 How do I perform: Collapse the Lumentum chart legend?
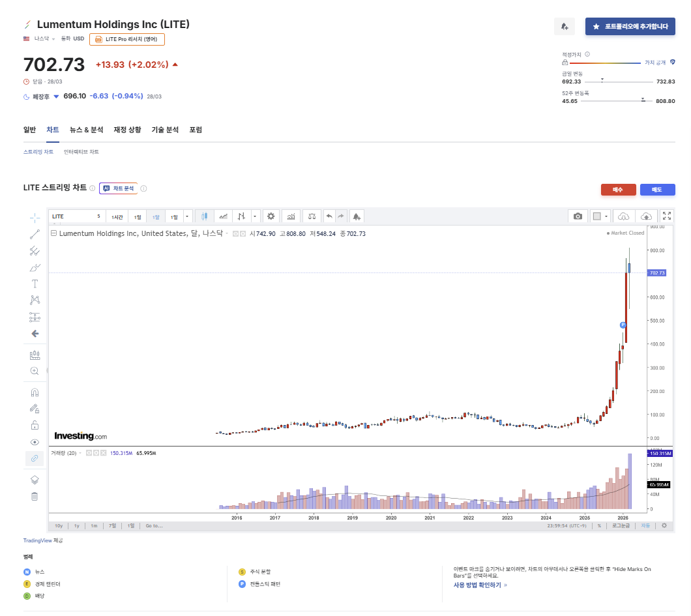tap(53, 233)
